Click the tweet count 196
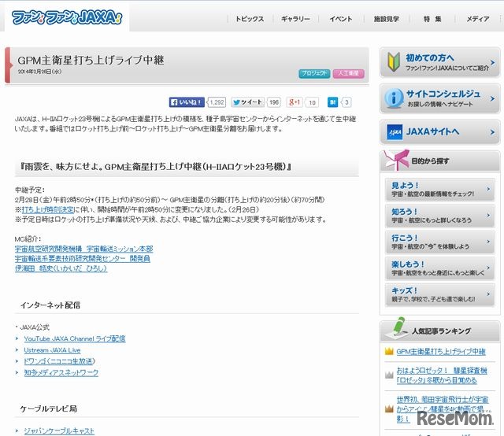The image size is (504, 436). pyautogui.click(x=274, y=102)
